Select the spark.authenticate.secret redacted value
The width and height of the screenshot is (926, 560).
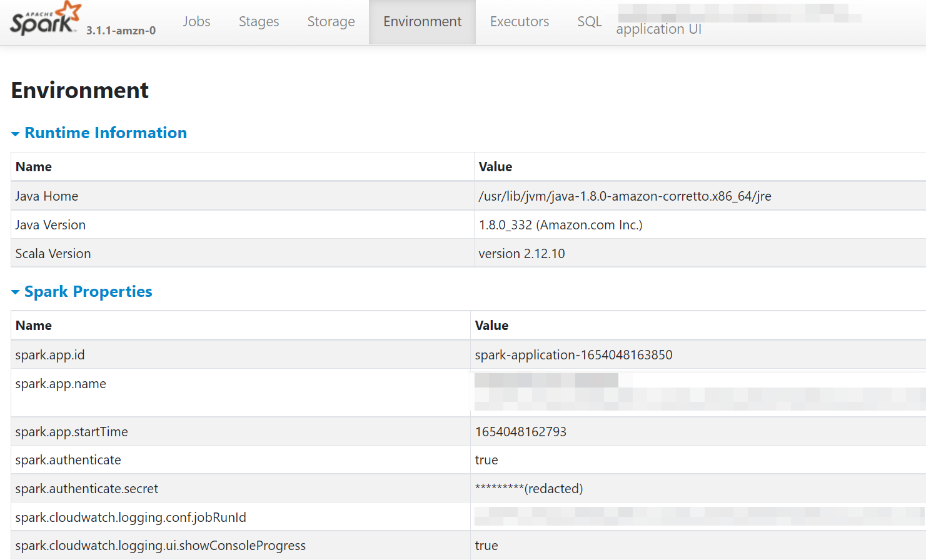(528, 488)
